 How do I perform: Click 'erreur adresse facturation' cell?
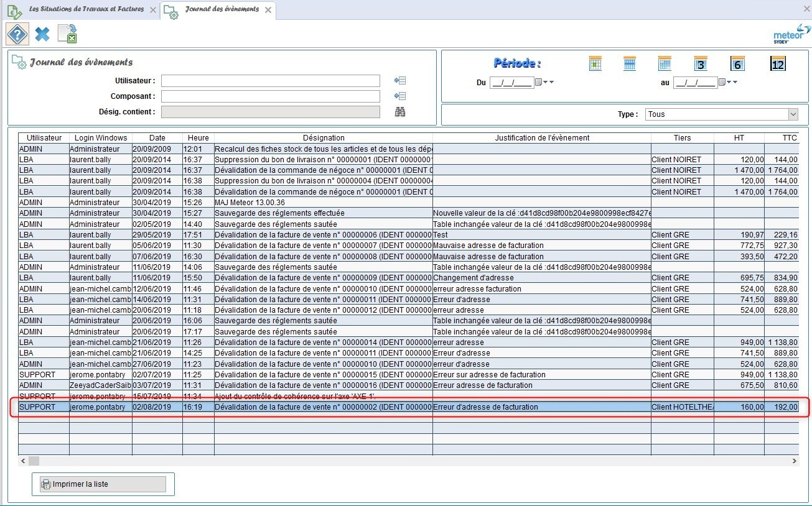coord(542,289)
